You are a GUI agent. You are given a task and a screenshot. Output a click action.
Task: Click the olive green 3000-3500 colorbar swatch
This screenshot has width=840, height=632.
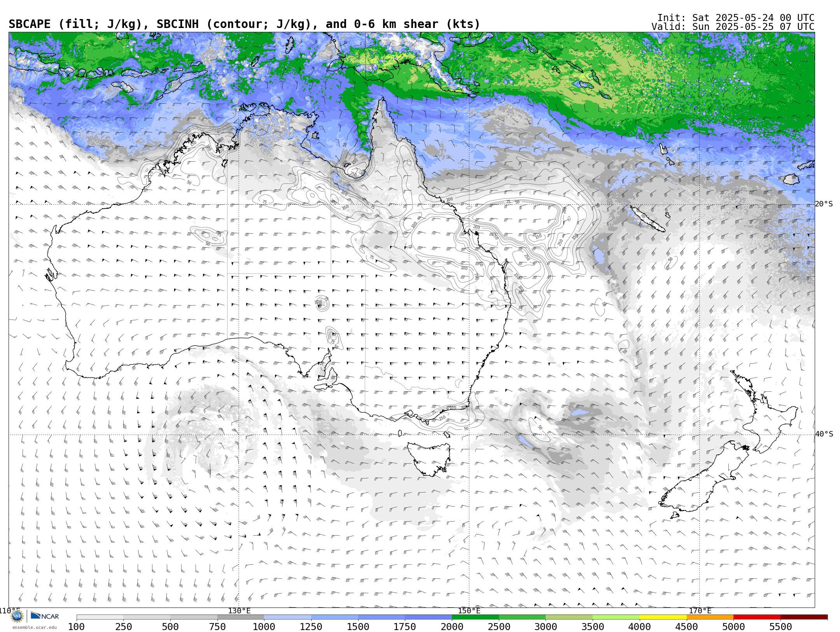coord(569,617)
